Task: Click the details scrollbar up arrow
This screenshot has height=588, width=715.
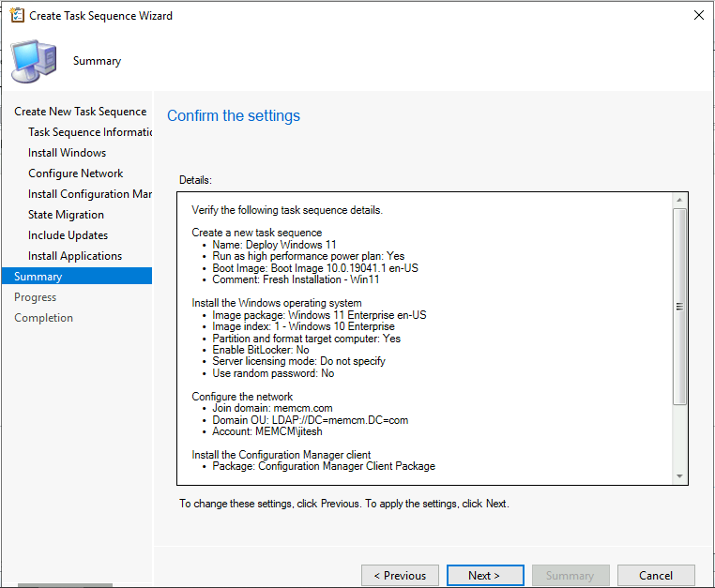Action: tap(679, 200)
